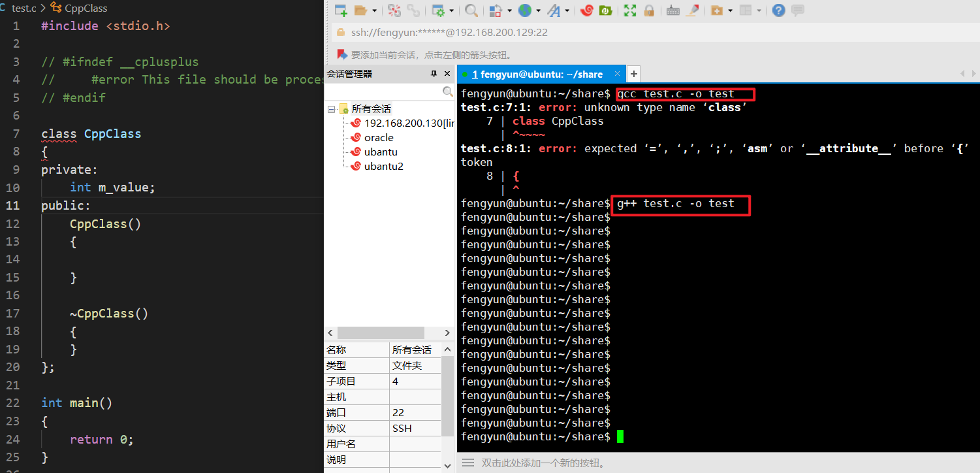Image resolution: width=980 pixels, height=473 pixels.
Task: Click the return 0; line in the editor
Action: pyautogui.click(x=102, y=440)
